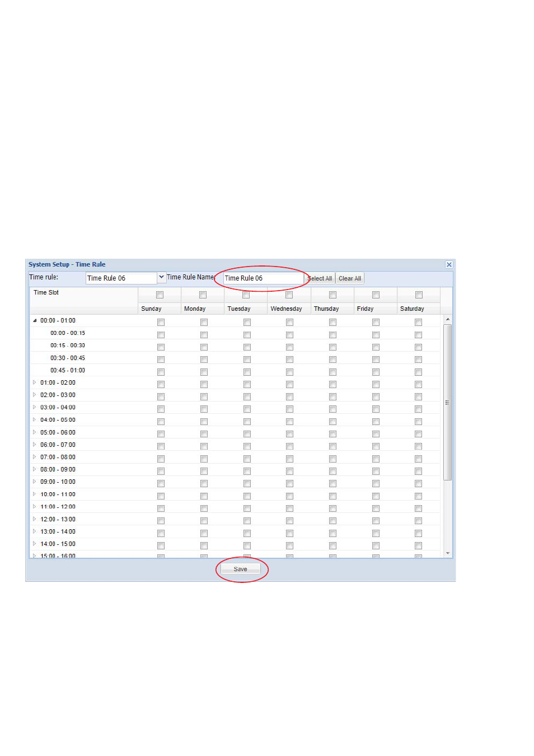Click the Time Rule Name input field
The height and width of the screenshot is (756, 534).
[x=263, y=278]
